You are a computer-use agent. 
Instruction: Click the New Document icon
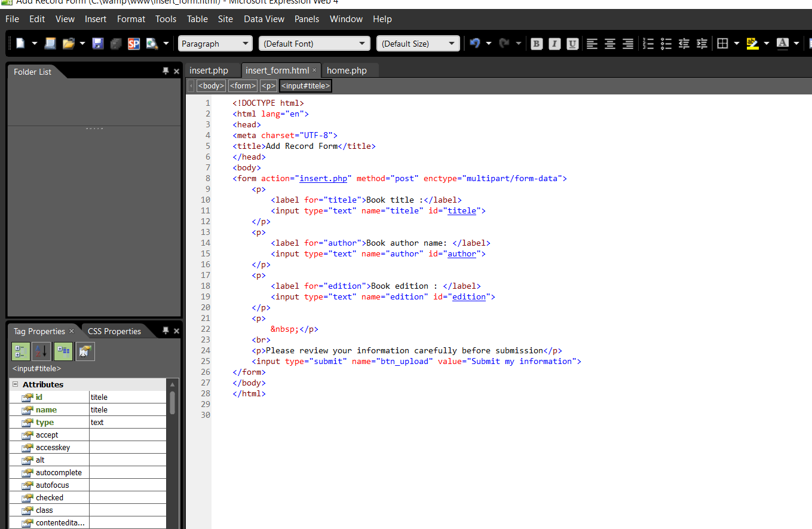[20, 43]
